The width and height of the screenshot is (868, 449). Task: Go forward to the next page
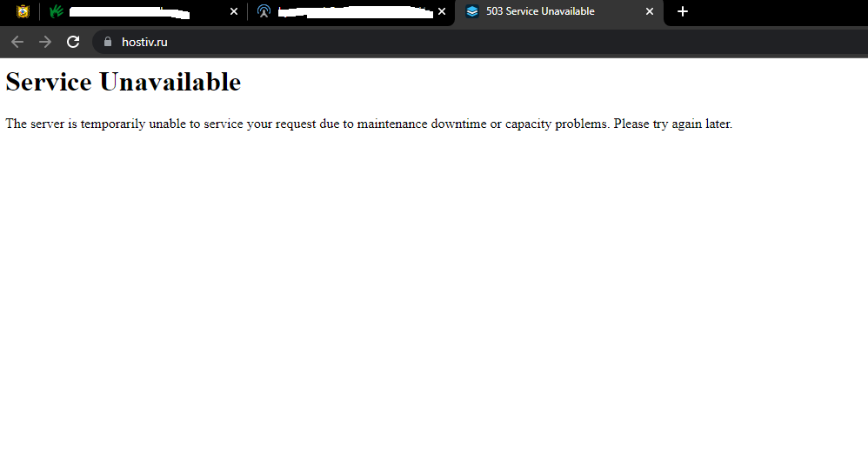45,42
